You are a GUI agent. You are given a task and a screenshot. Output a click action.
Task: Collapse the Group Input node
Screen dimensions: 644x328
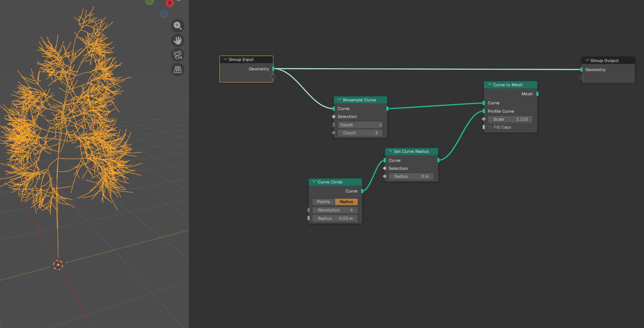(x=225, y=59)
